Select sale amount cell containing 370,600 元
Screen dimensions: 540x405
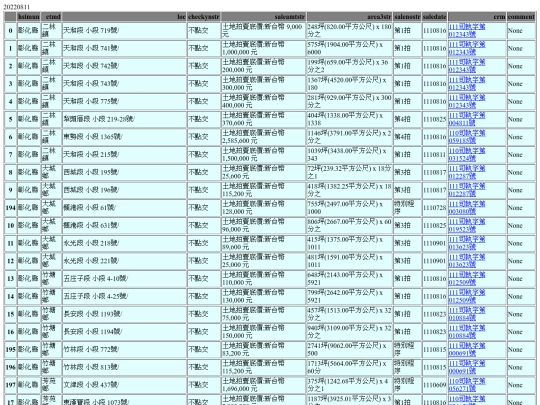pyautogui.click(x=263, y=119)
